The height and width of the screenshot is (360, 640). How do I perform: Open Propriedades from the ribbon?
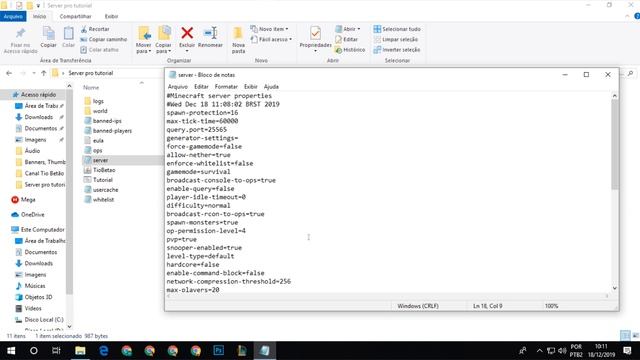315,38
